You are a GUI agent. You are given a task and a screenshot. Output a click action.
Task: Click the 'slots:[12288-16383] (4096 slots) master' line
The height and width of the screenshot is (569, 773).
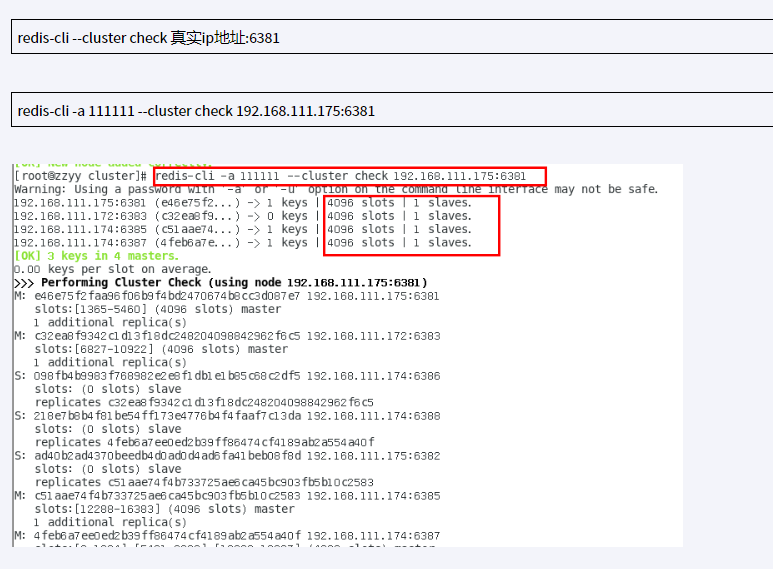tap(165, 509)
